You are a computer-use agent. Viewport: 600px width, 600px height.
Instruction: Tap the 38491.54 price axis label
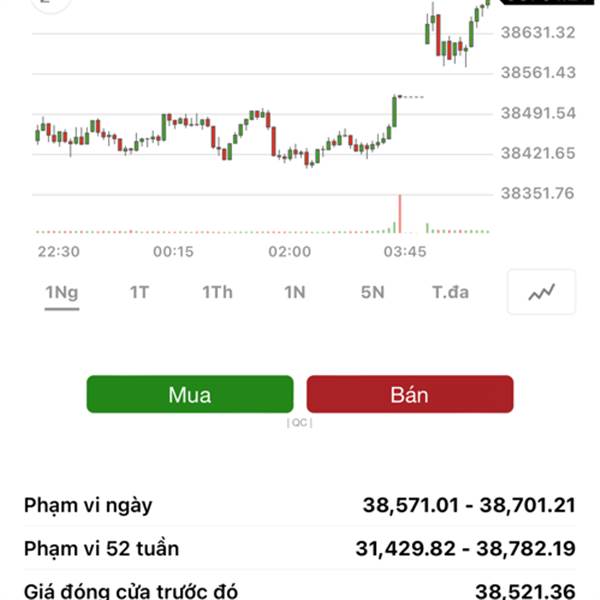click(538, 113)
